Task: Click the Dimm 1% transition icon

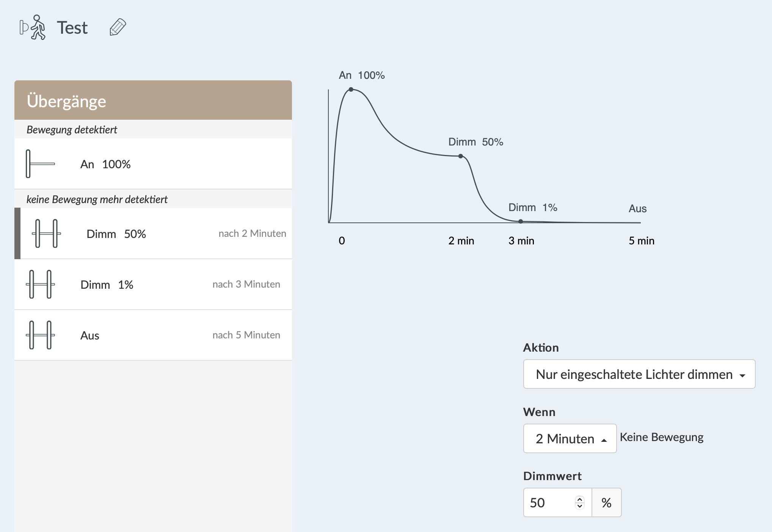Action: 40,284
